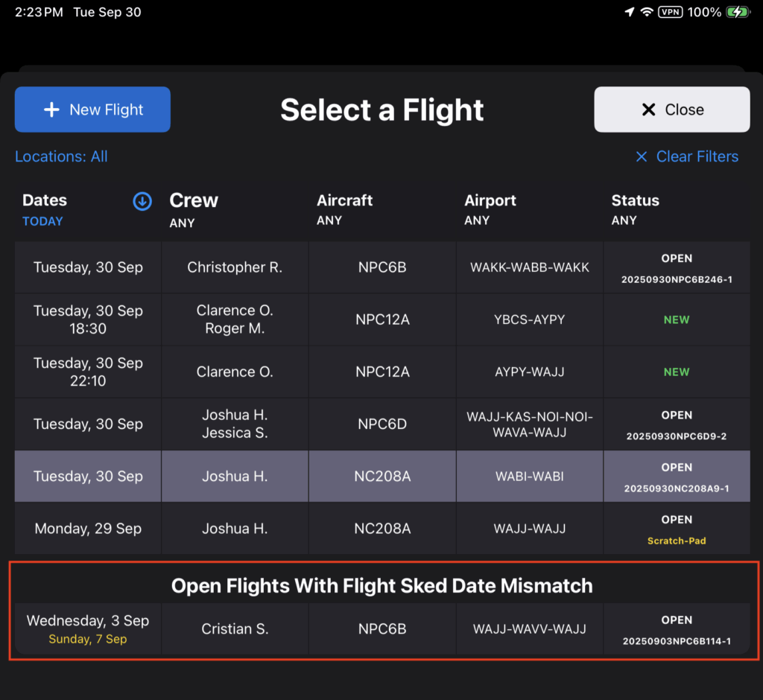Tap the Wi-Fi icon in status bar
763x700 pixels.
click(x=647, y=12)
